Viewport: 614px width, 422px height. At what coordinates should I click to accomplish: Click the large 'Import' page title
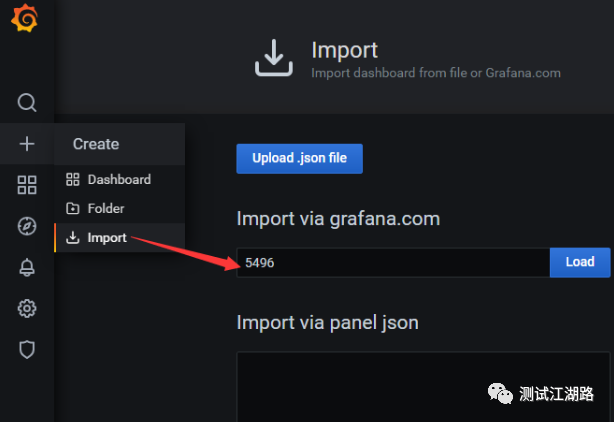pyautogui.click(x=345, y=50)
